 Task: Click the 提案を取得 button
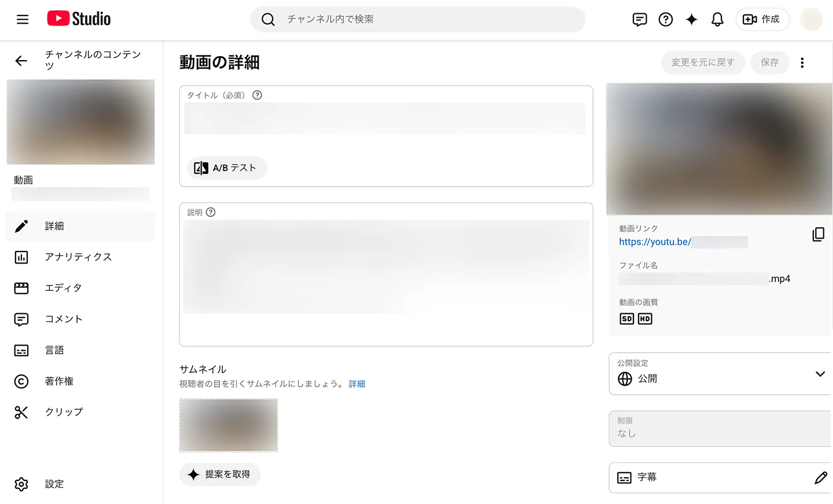coord(220,475)
